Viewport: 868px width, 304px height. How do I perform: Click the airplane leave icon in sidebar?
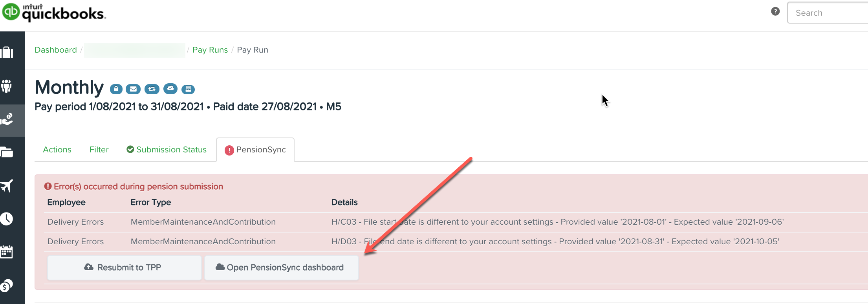pos(7,186)
